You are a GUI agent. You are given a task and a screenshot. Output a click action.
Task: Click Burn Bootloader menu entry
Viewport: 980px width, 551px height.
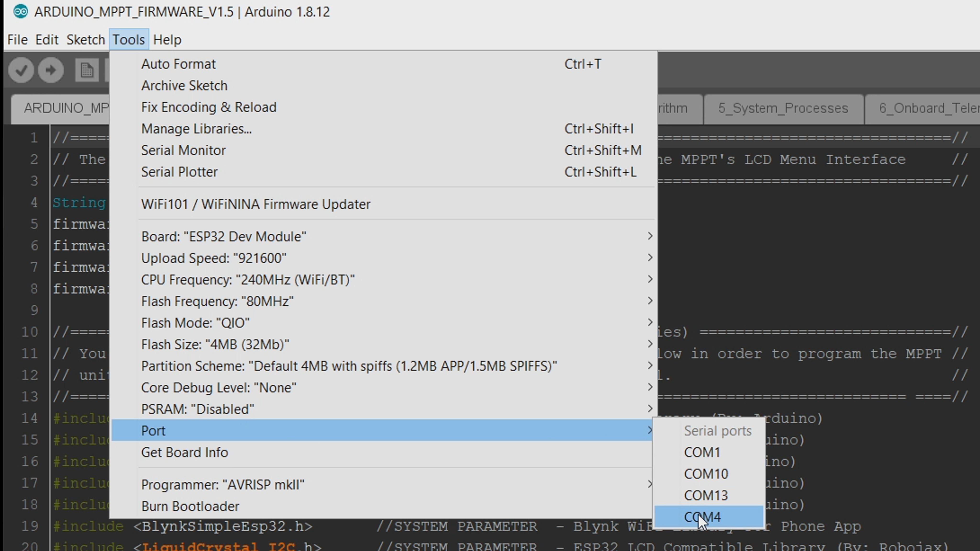[190, 507]
